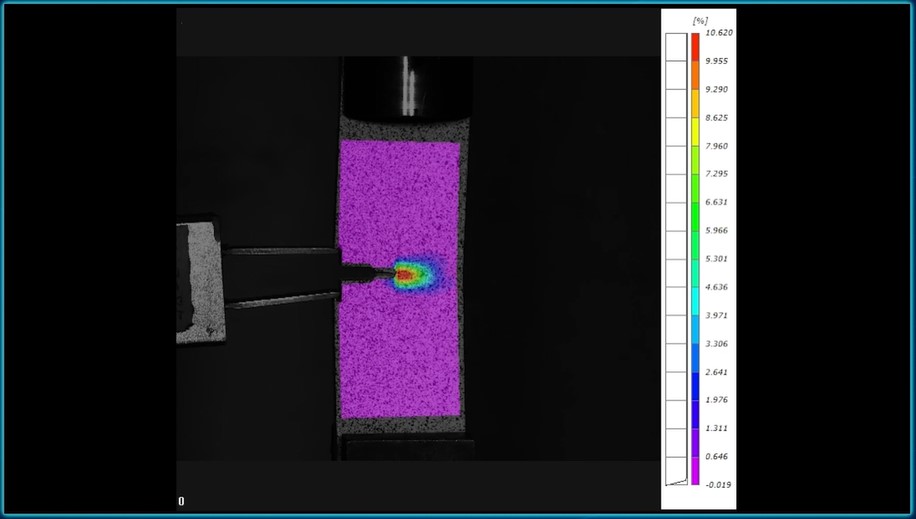
Task: Click the upper grip above the specimen
Action: tap(405, 87)
